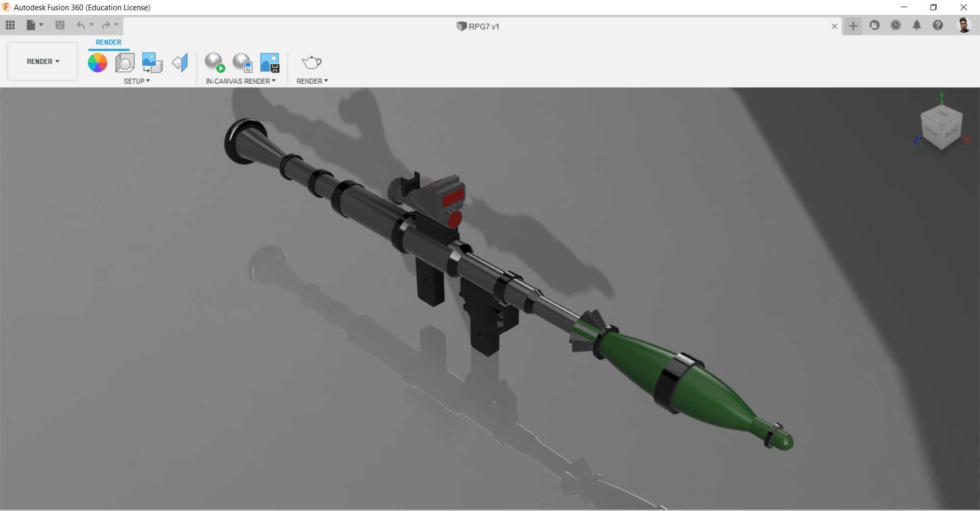Open a new design tab with plus

coord(853,26)
